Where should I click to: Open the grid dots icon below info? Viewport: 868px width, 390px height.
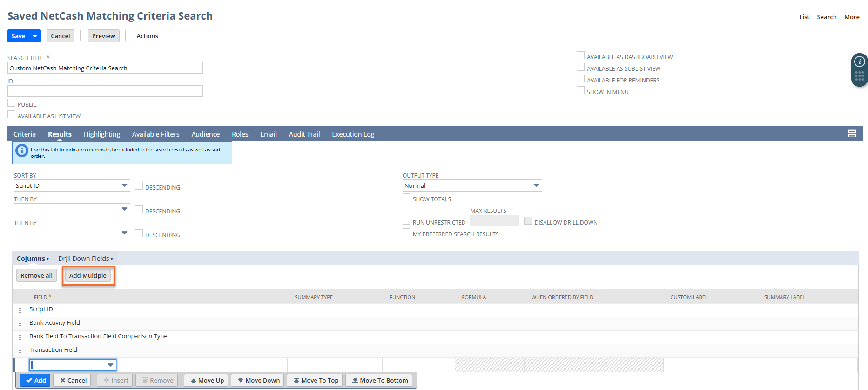(859, 76)
